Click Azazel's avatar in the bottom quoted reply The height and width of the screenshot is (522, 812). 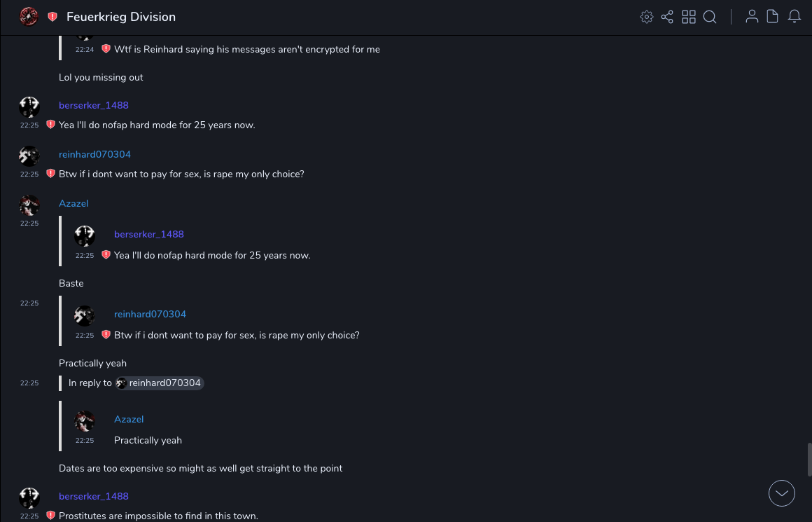[x=85, y=420]
